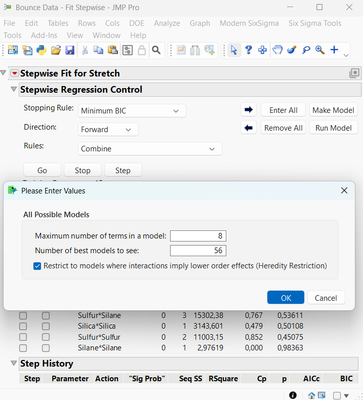Click the Make Model button
Image resolution: width=363 pixels, height=400 pixels.
(x=333, y=110)
